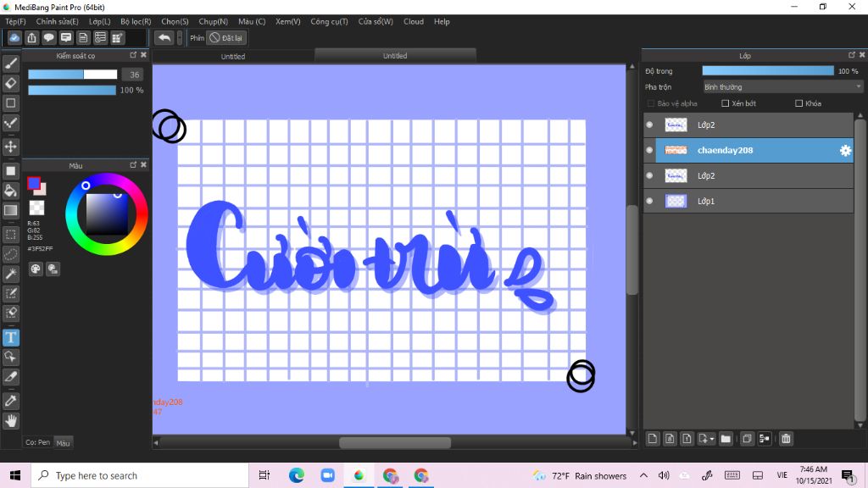
Task: Open the Công cụ(T) menu
Action: 329,21
